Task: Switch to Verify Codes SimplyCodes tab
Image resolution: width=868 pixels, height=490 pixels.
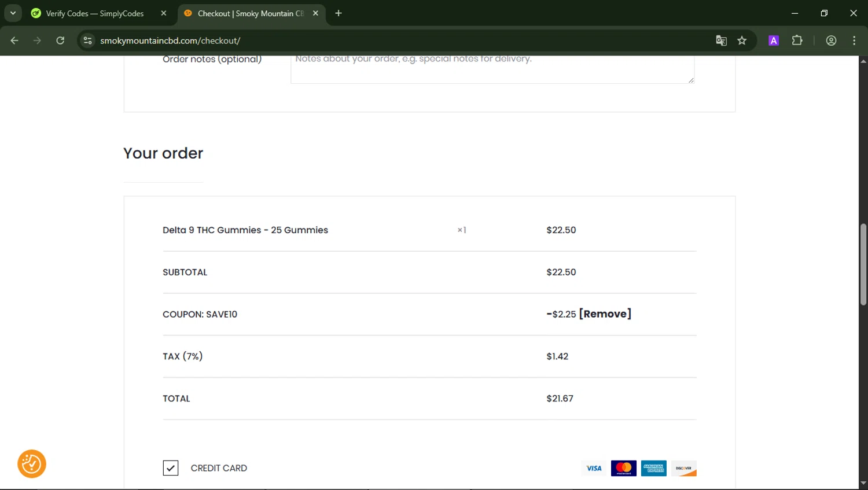Action: pos(95,13)
